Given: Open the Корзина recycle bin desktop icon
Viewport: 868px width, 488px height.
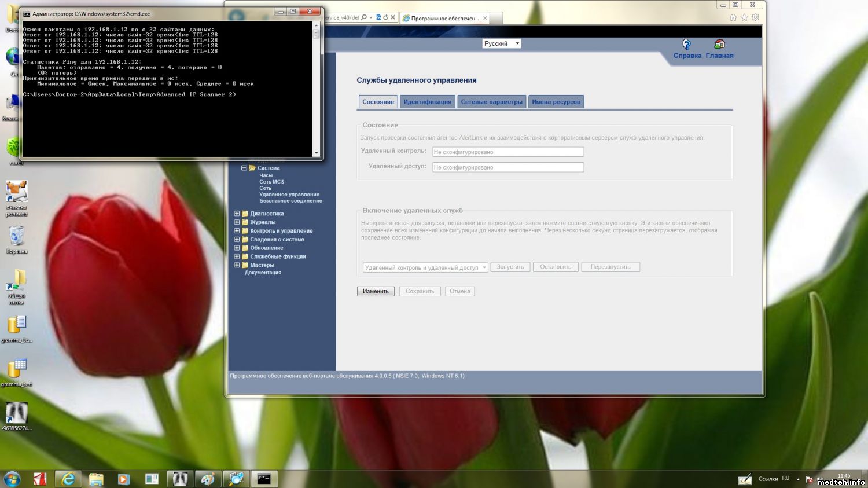Looking at the screenshot, I should (x=17, y=239).
